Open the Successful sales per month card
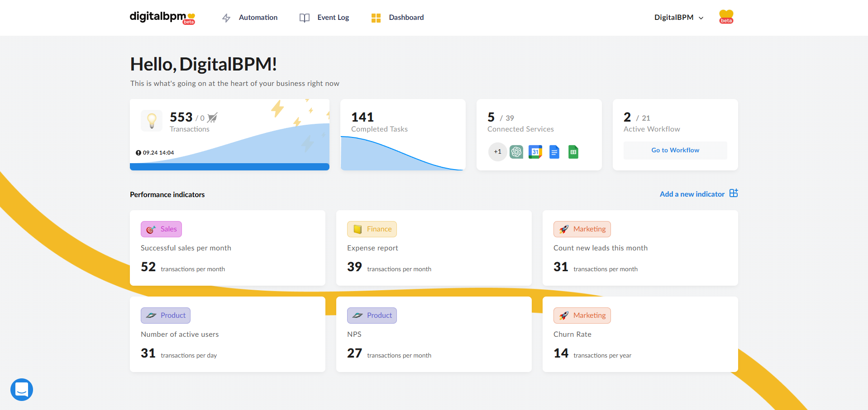The image size is (868, 410). click(x=227, y=248)
